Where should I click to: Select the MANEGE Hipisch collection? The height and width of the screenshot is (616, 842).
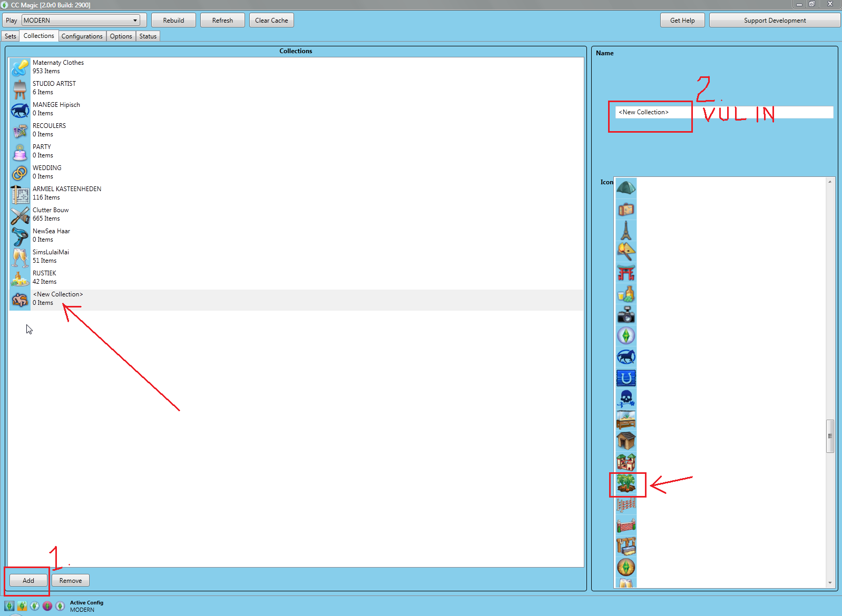296,110
